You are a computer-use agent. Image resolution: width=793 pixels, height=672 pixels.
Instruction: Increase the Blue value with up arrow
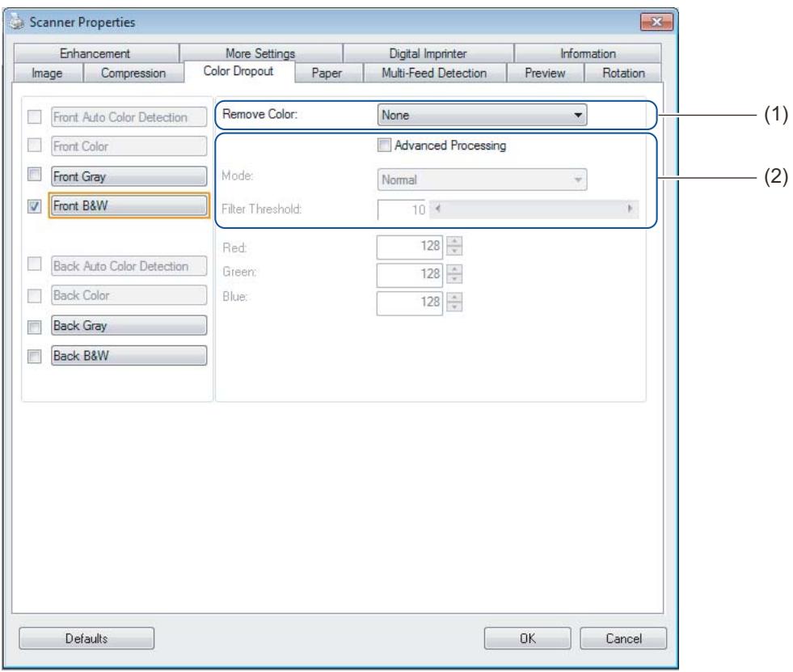454,298
